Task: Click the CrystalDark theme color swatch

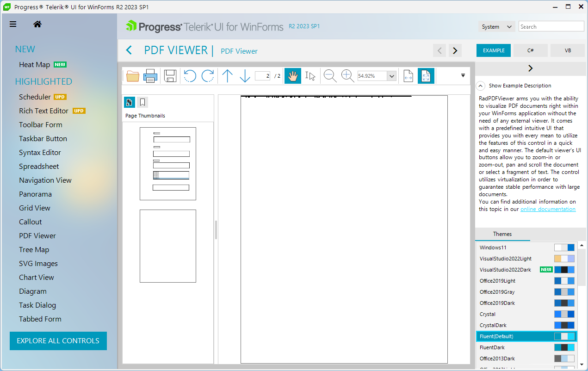Action: tap(564, 325)
